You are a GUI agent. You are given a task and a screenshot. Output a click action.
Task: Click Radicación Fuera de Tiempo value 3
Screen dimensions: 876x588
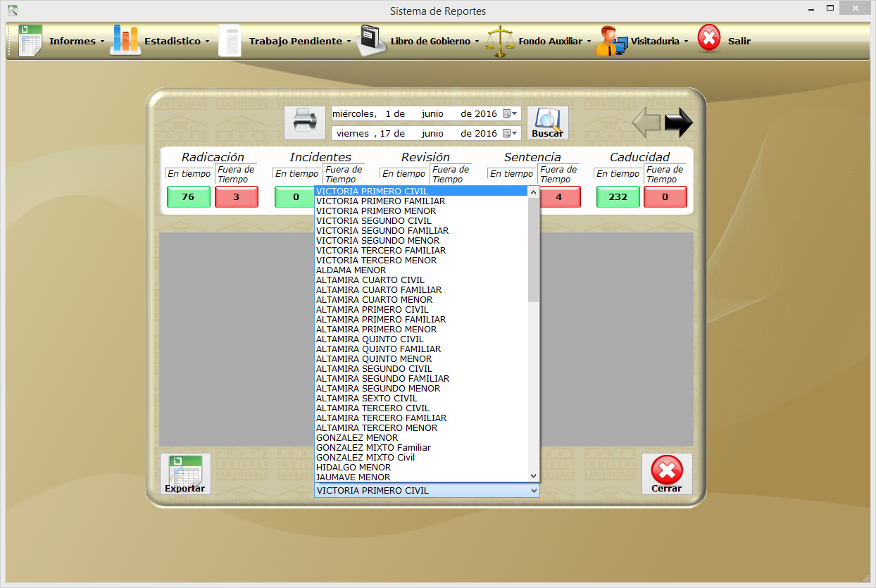point(236,197)
